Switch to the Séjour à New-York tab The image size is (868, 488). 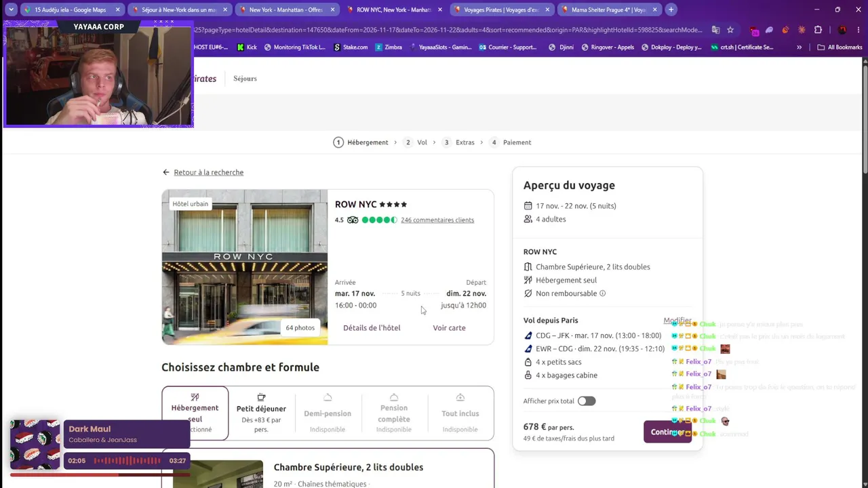point(179,9)
